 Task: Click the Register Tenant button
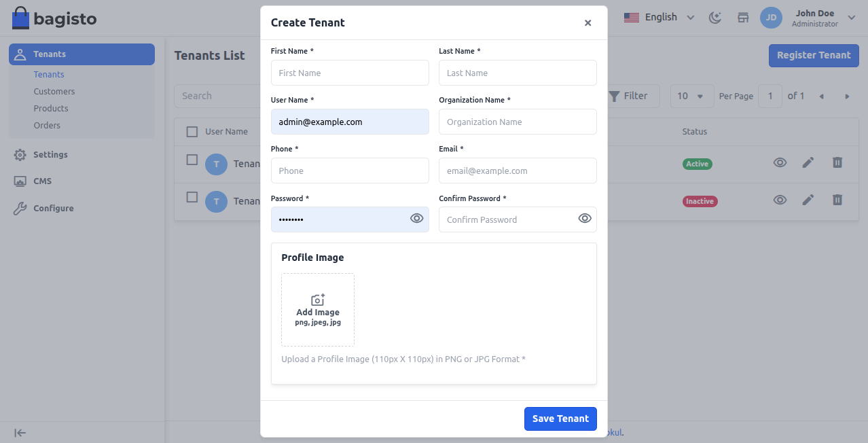click(813, 54)
